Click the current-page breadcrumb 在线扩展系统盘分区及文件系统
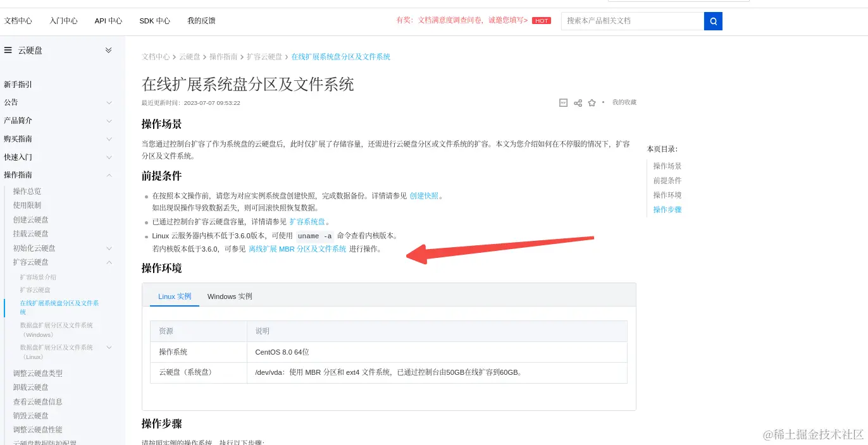Screen dimensions: 868x445 340,57
